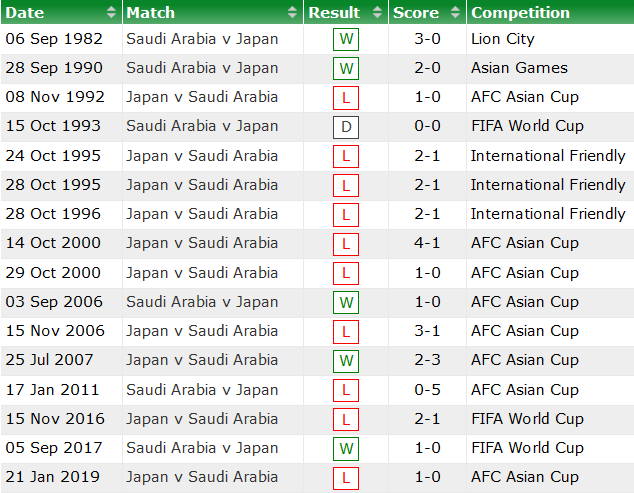Click the sort arrows in the Match column header

click(292, 13)
